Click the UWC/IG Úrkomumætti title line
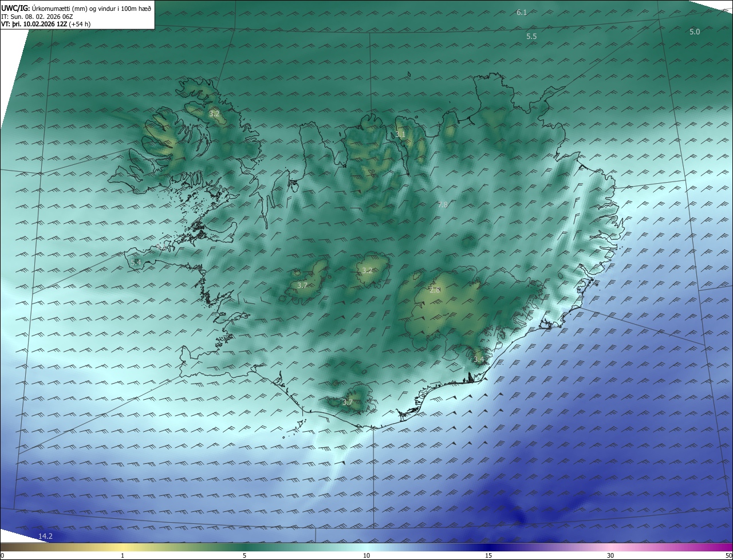733x560 pixels. pyautogui.click(x=76, y=8)
